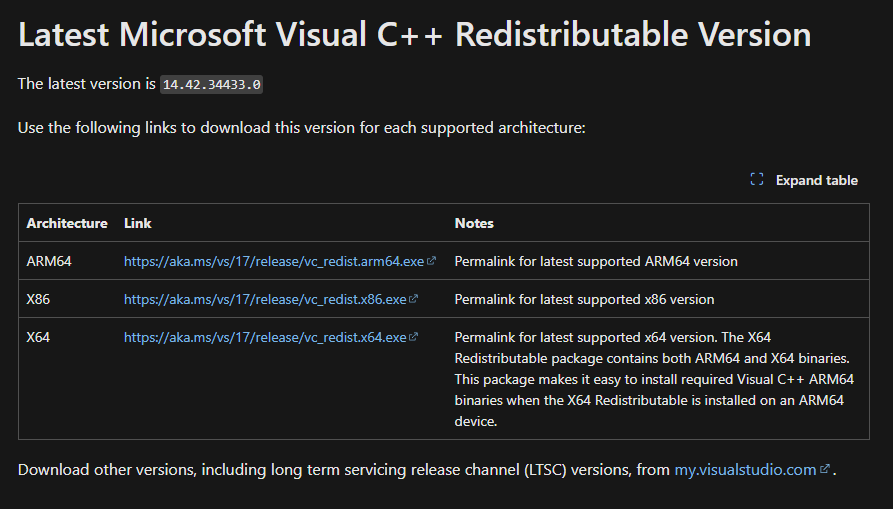Image resolution: width=893 pixels, height=509 pixels.
Task: Click external-link icon after the arm64.exe link
Action: 432,261
